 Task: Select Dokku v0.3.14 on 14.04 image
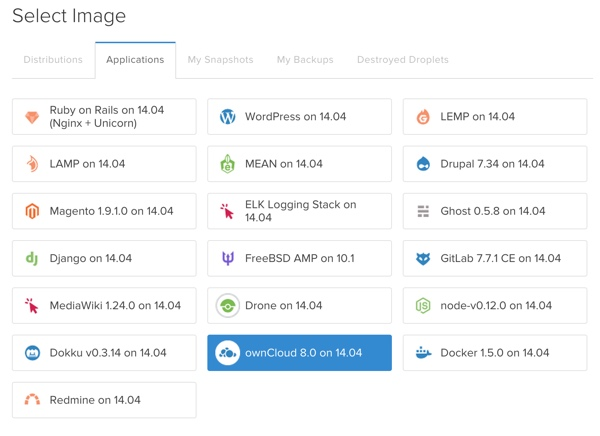(104, 353)
